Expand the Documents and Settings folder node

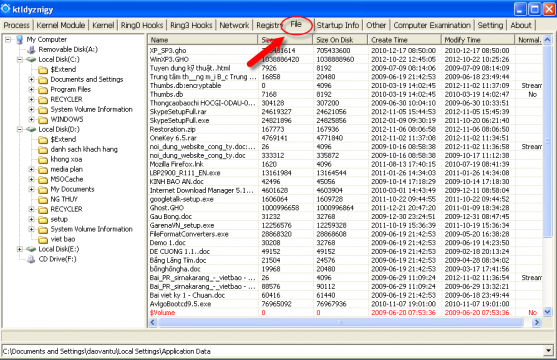point(32,80)
